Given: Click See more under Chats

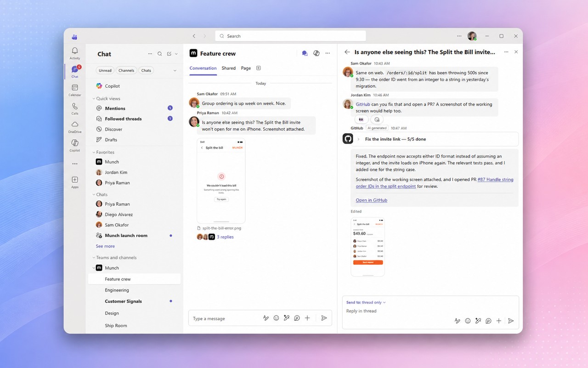Looking at the screenshot, I should pos(105,246).
